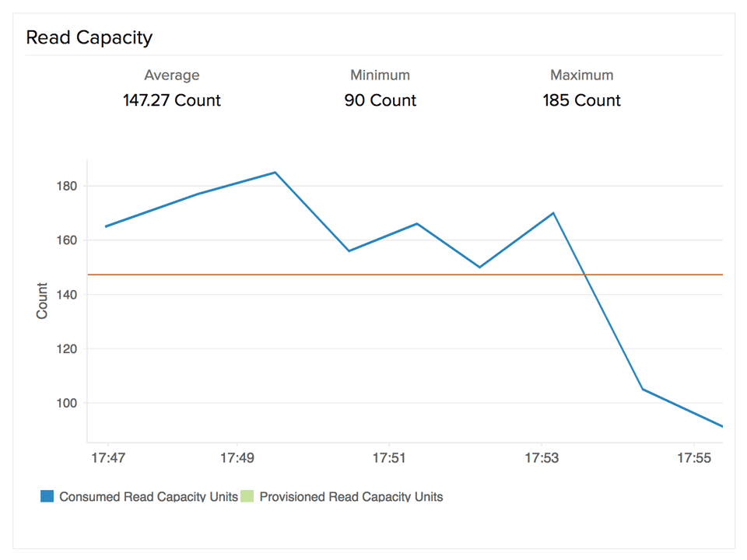
Task: Click the Read Capacity panel title
Action: (89, 37)
